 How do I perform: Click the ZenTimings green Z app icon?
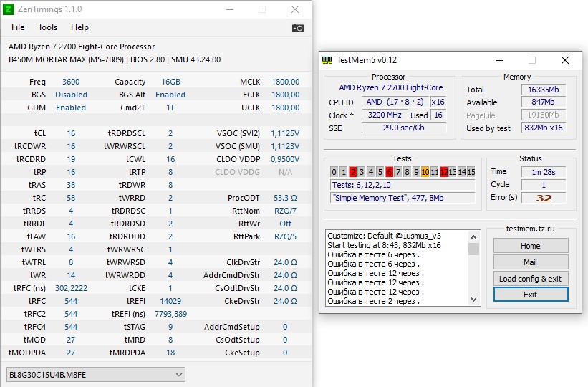click(x=9, y=9)
